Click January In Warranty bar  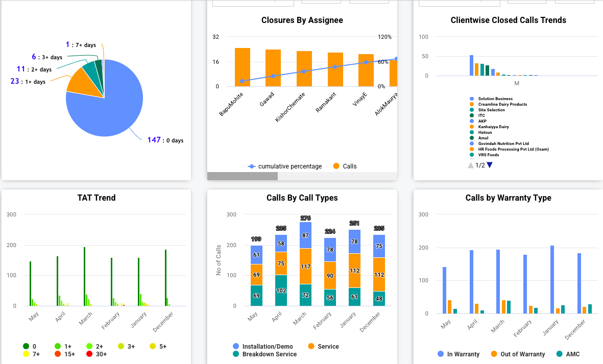point(552,280)
